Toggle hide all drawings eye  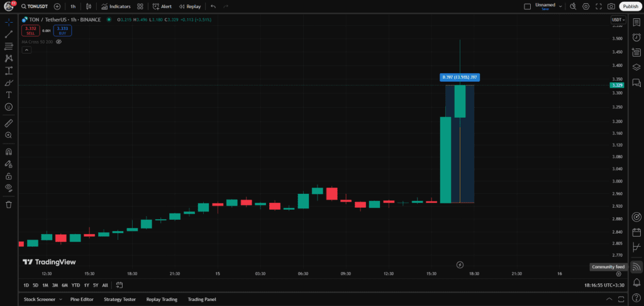point(9,188)
